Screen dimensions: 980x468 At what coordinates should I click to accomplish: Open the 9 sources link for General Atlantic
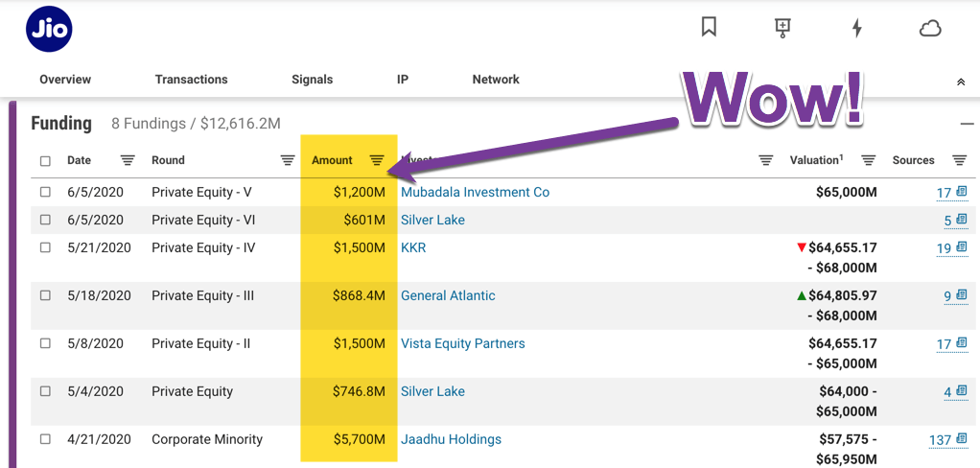tap(956, 295)
